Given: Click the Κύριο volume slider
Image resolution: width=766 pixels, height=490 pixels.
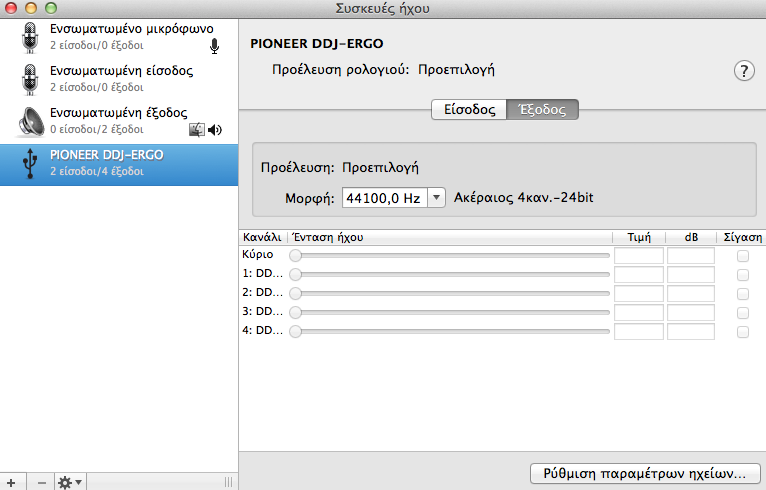Looking at the screenshot, I should 449,256.
